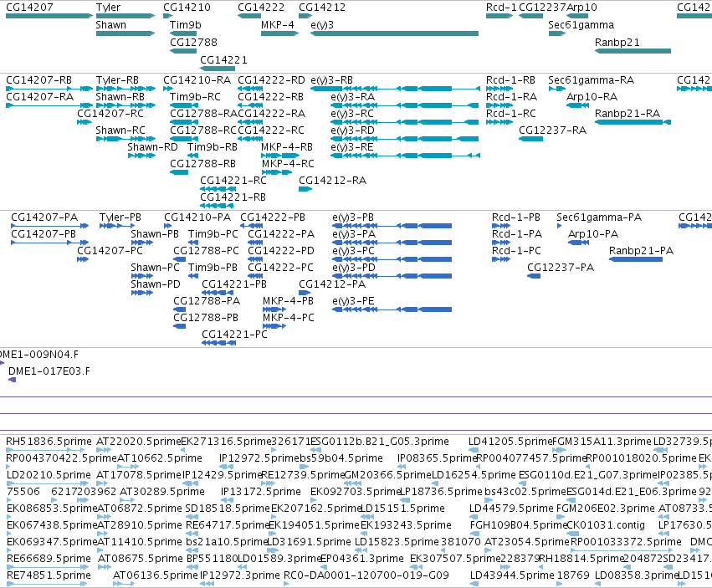
Task: Click the Shawn-PD protein label
Action: point(156,284)
